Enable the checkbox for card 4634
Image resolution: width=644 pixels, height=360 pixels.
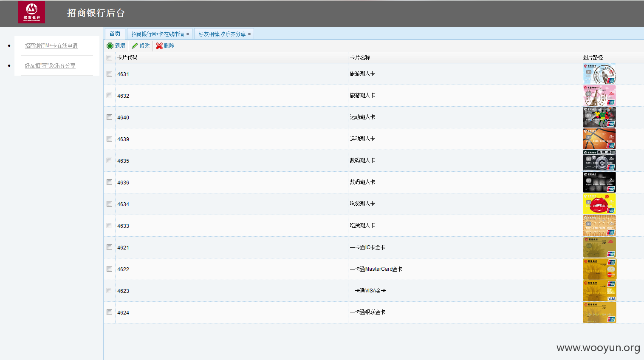110,204
